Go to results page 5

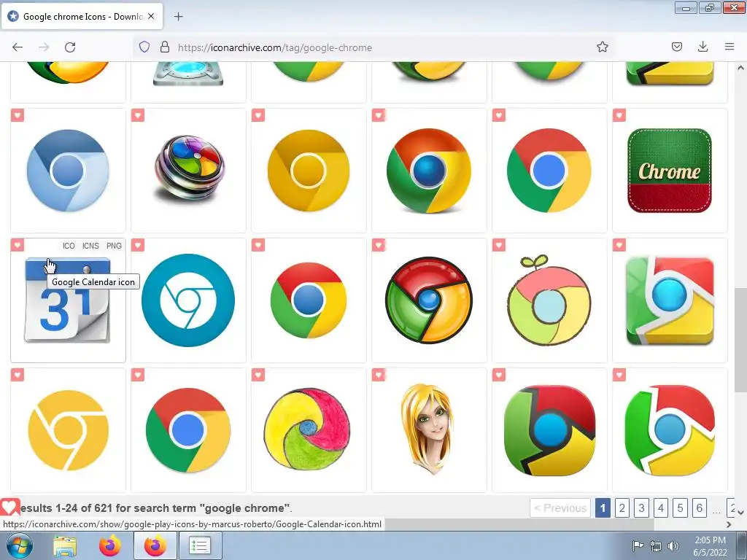681,508
